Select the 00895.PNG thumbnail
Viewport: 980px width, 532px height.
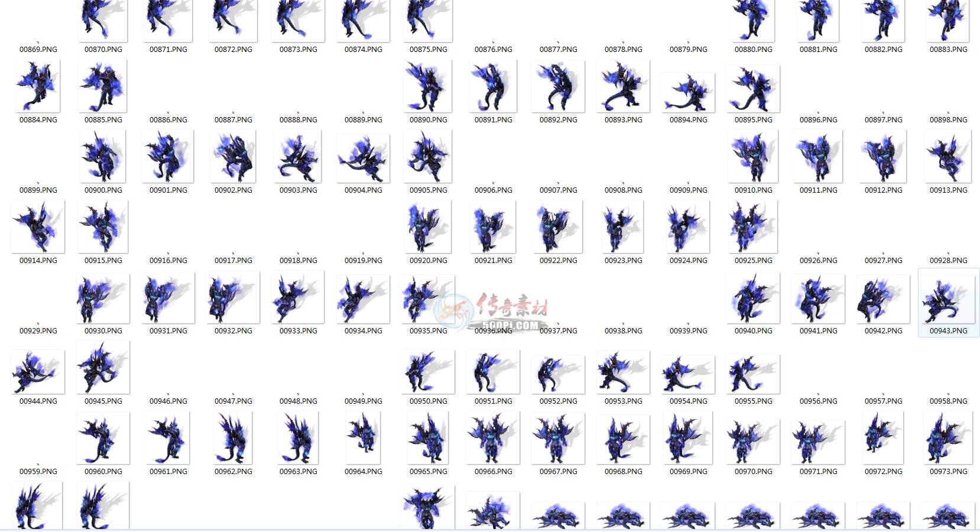coord(753,89)
